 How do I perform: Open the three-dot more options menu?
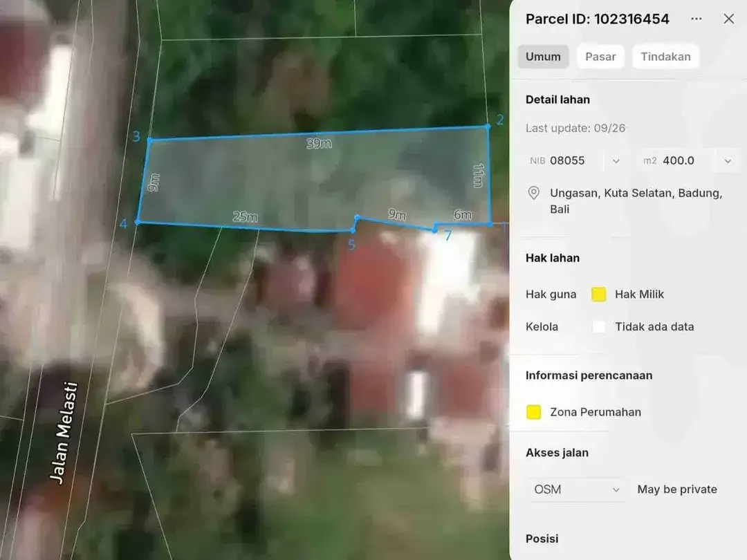pyautogui.click(x=696, y=19)
